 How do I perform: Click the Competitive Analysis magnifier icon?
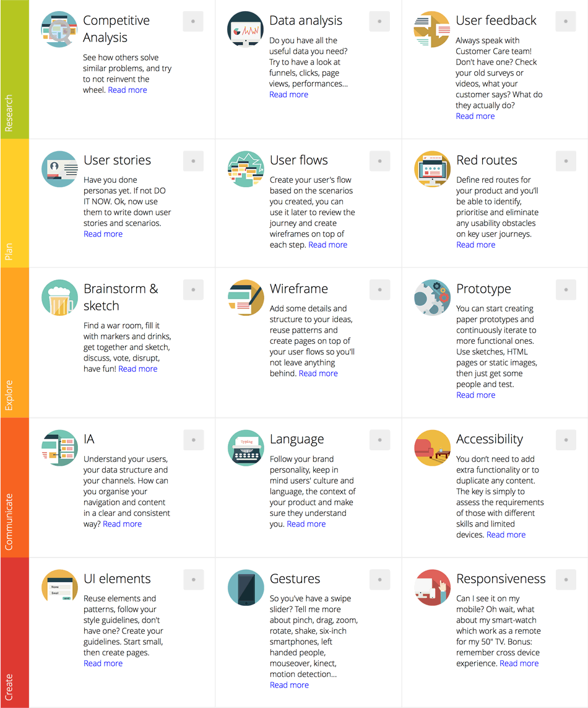pyautogui.click(x=59, y=29)
